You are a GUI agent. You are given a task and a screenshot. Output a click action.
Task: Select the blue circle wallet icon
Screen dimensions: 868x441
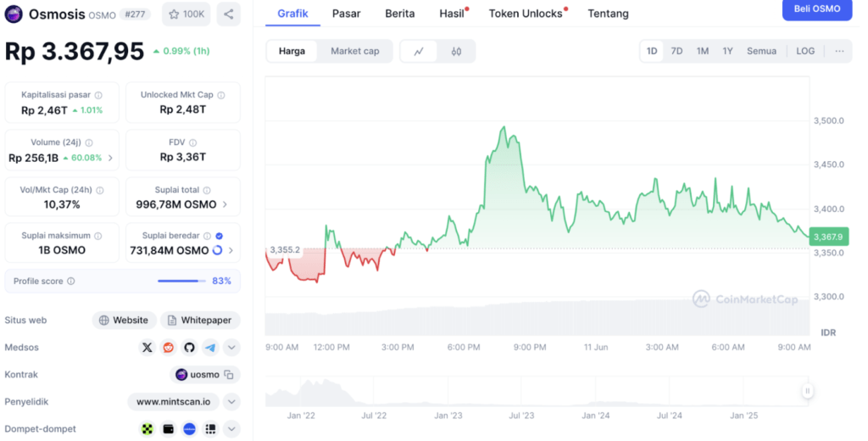189,429
